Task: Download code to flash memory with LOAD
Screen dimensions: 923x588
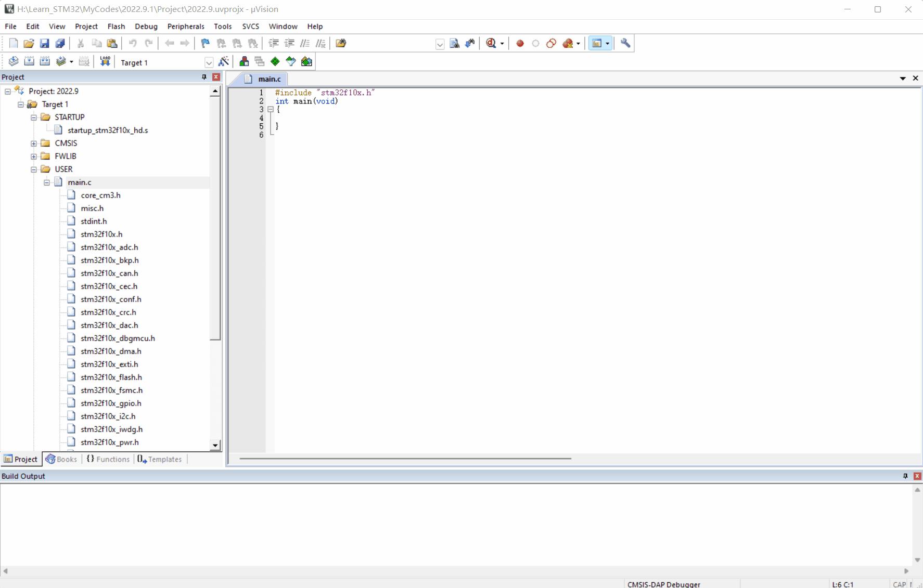Action: click(x=104, y=61)
